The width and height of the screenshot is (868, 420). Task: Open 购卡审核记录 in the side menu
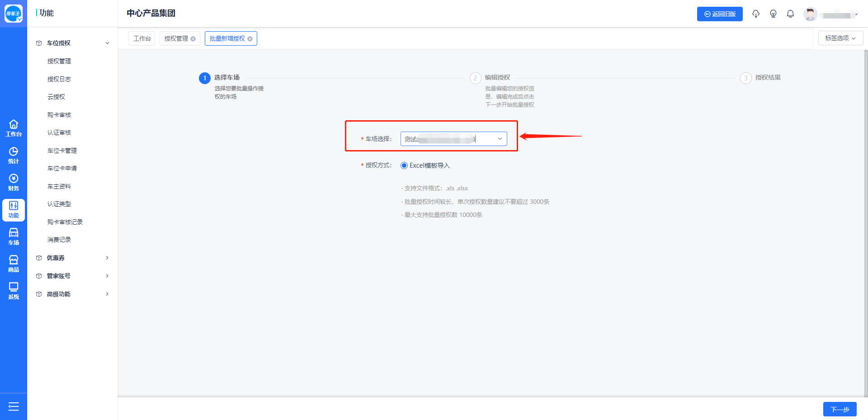click(65, 222)
